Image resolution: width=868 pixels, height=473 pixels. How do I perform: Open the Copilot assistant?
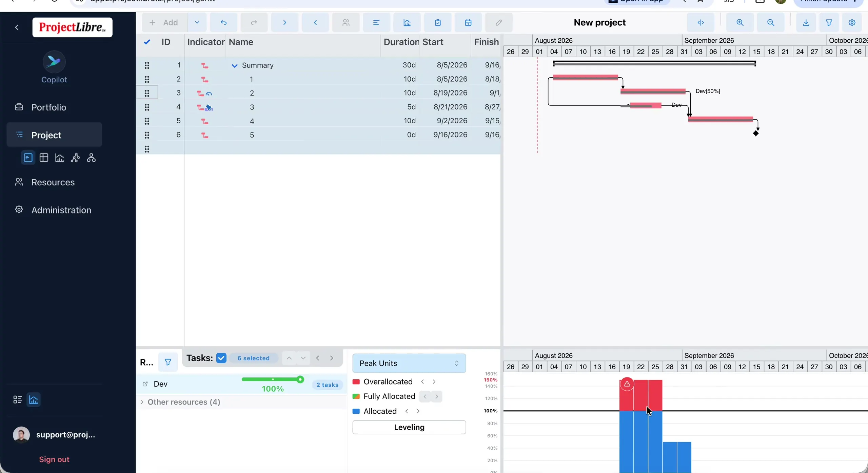tap(54, 67)
